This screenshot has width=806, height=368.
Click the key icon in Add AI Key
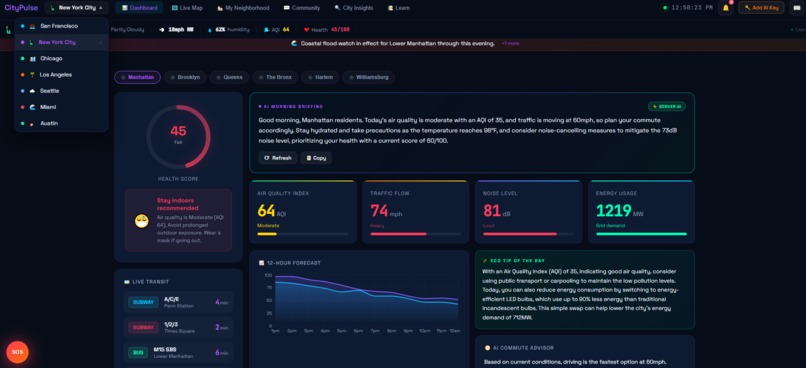click(x=747, y=8)
